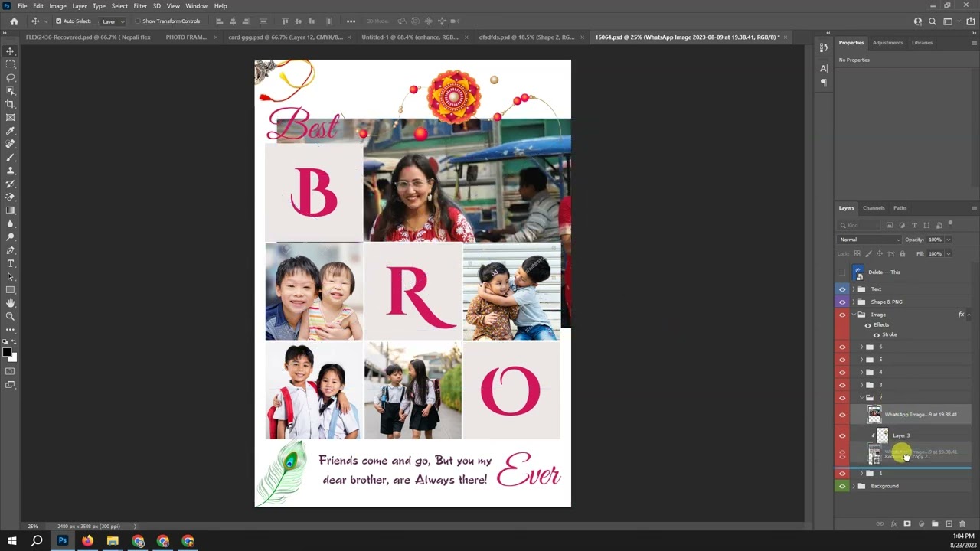Select the Spot Healing Brush tool
Screen dimensions: 980x551
tap(10, 144)
